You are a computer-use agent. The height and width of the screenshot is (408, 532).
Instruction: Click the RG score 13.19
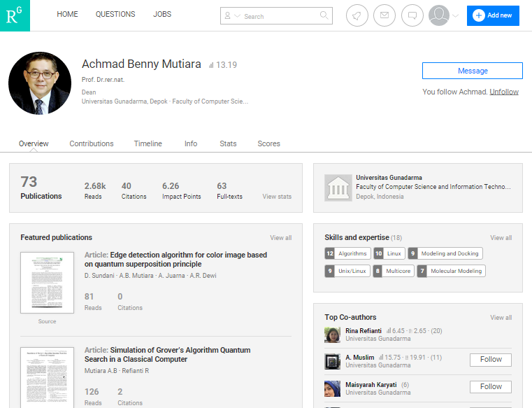[223, 65]
